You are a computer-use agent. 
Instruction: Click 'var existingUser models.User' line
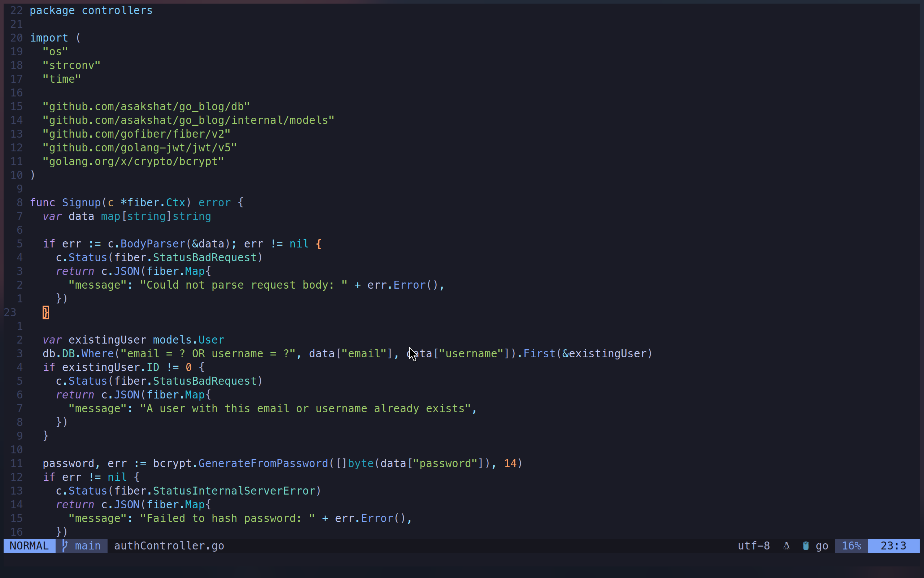133,340
